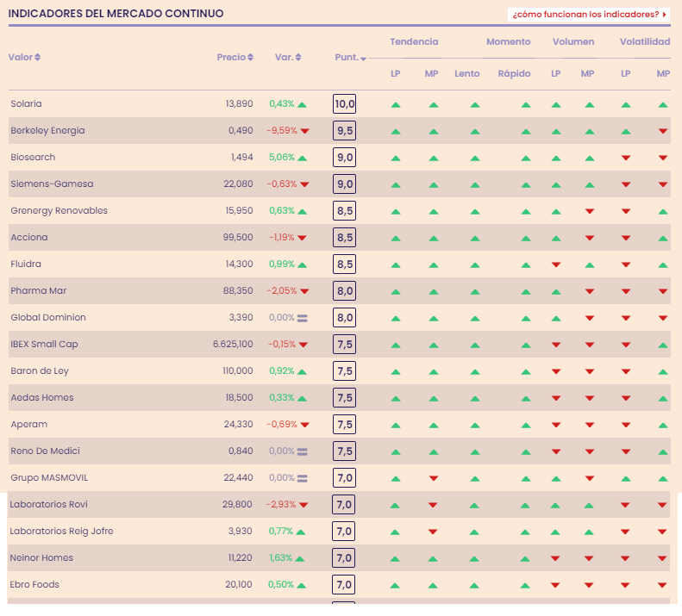Click IBEX Small Cap's 7,5 score box
Image resolution: width=682 pixels, height=616 pixels.
345,345
